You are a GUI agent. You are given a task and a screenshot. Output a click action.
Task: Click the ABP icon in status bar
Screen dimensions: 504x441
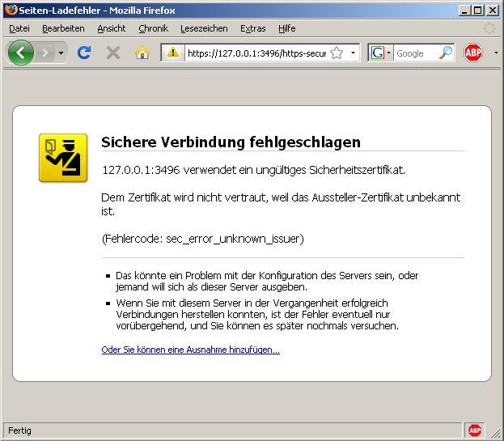[475, 430]
